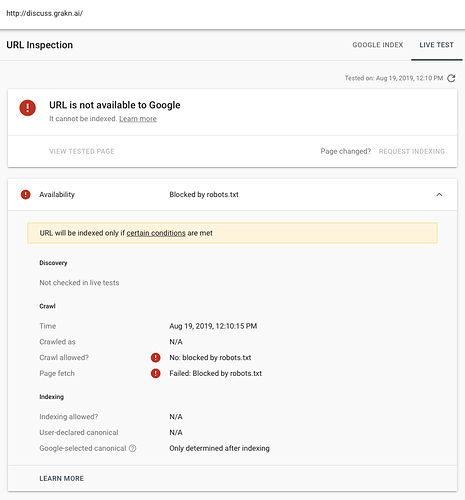465x500 pixels.
Task: Collapse the Availability section chevron
Action: point(439,195)
